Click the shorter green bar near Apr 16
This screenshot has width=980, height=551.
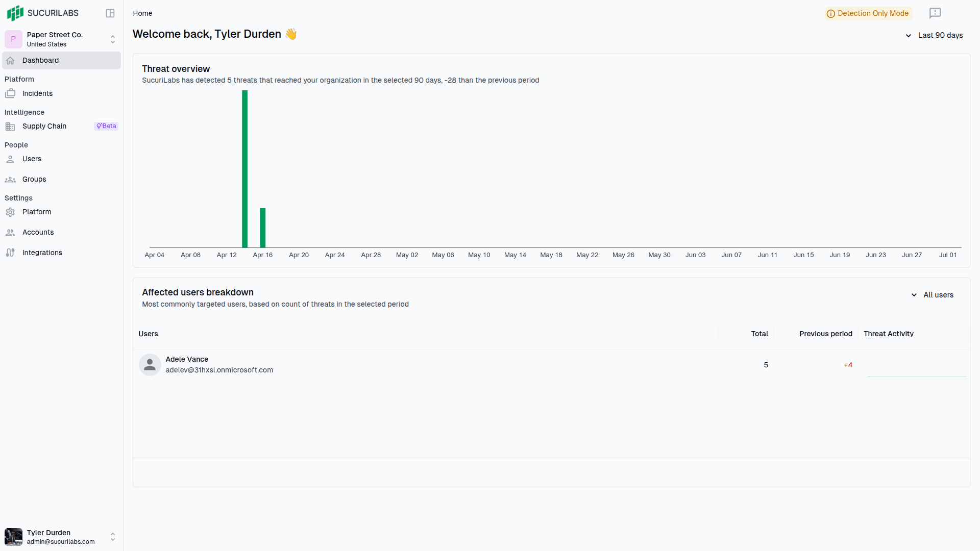263,228
